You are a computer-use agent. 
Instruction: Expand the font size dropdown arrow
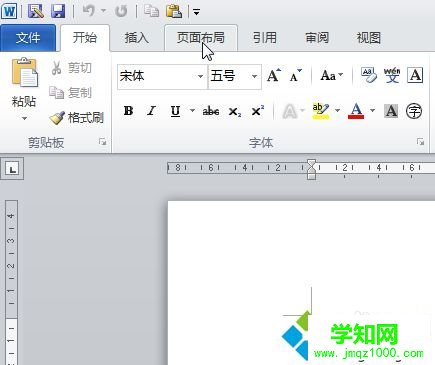pyautogui.click(x=254, y=77)
